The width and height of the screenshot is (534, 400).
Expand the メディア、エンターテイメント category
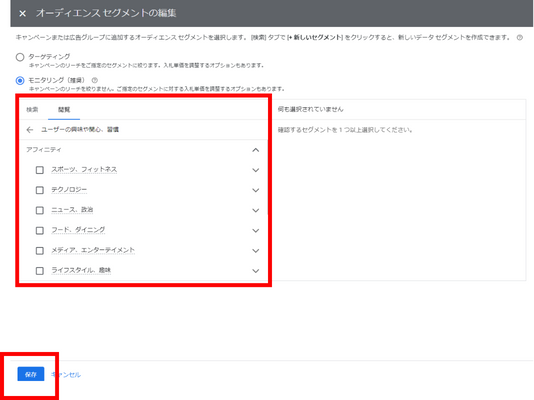tap(256, 251)
